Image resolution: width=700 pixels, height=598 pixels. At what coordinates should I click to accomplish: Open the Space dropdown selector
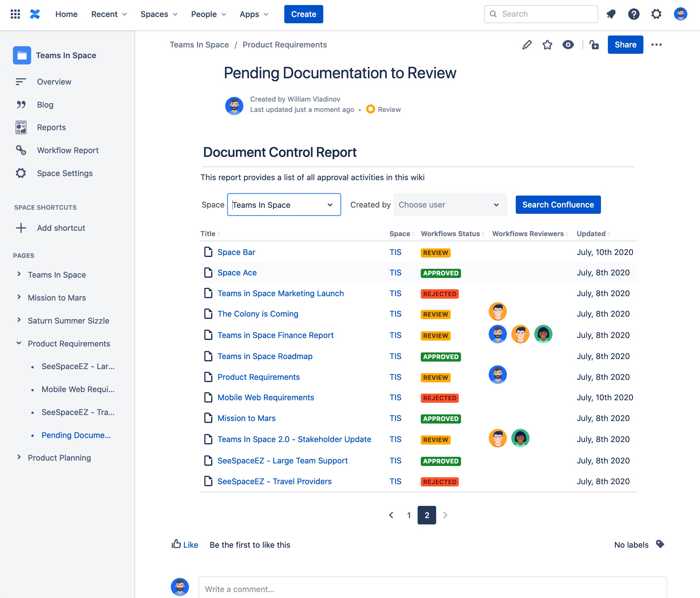284,205
